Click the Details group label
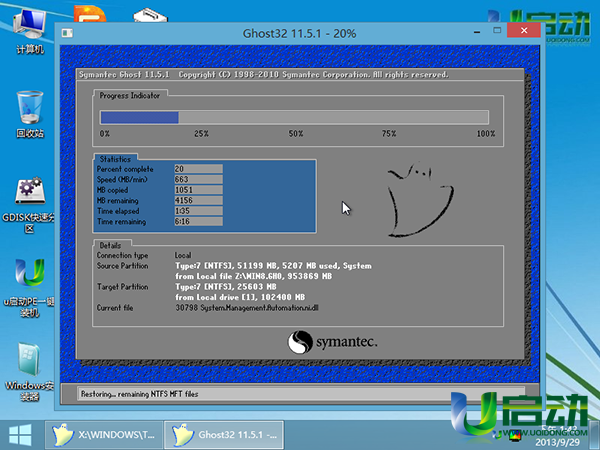Viewport: 600px width, 450px height. coord(110,246)
